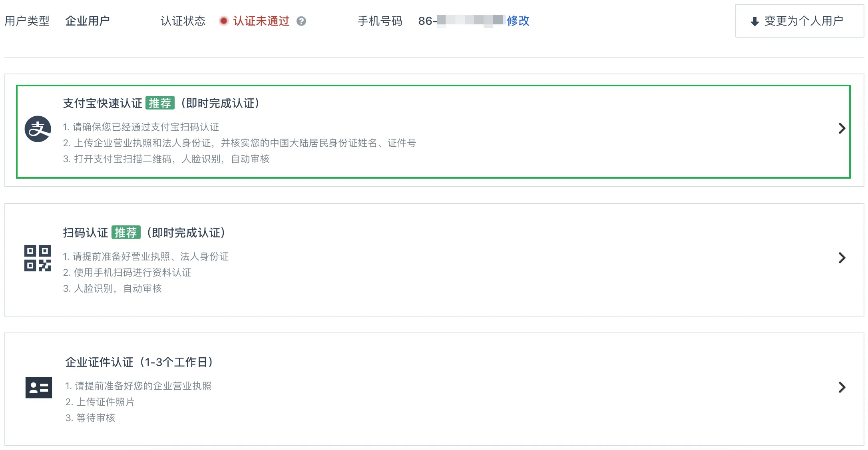
Task: Click the 变更为个人用户 button
Action: click(799, 21)
